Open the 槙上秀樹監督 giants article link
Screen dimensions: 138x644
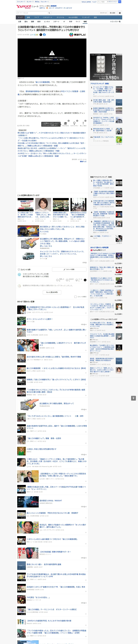pyautogui.click(x=55, y=308)
